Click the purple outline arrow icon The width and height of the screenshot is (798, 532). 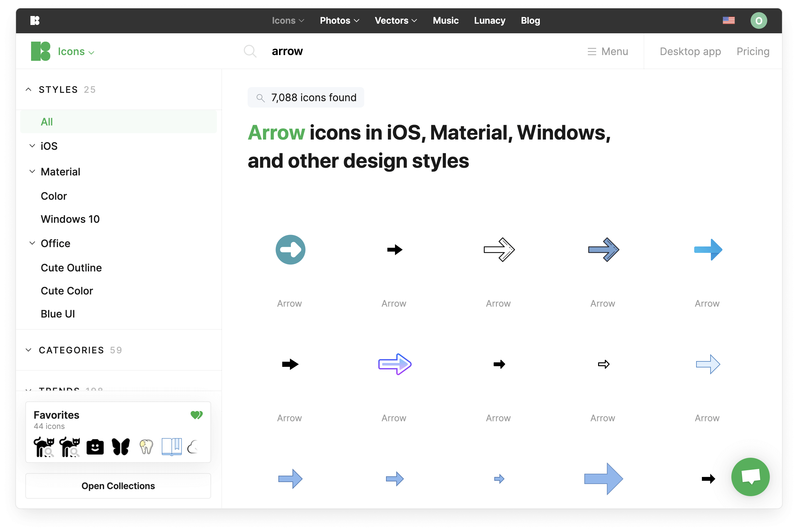click(x=394, y=364)
